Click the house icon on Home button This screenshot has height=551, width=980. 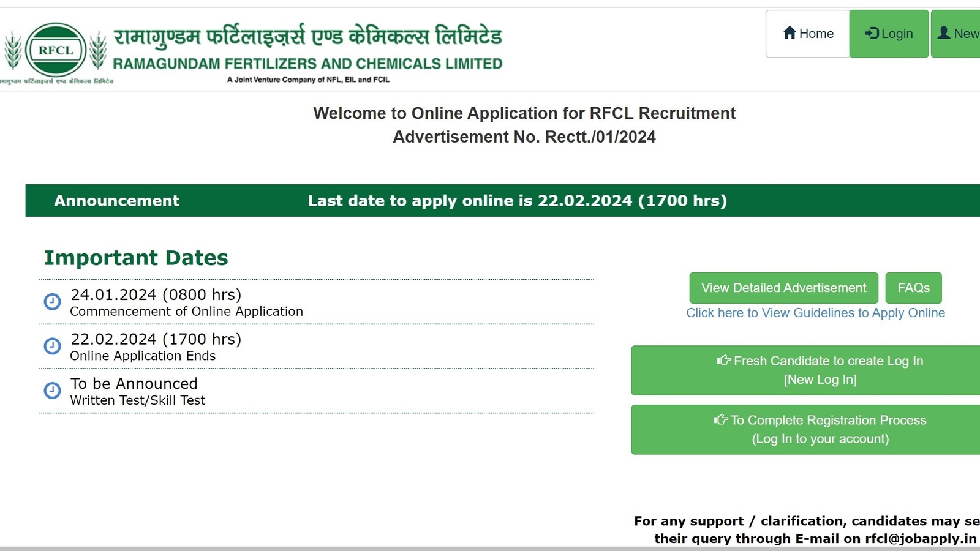[x=790, y=32]
